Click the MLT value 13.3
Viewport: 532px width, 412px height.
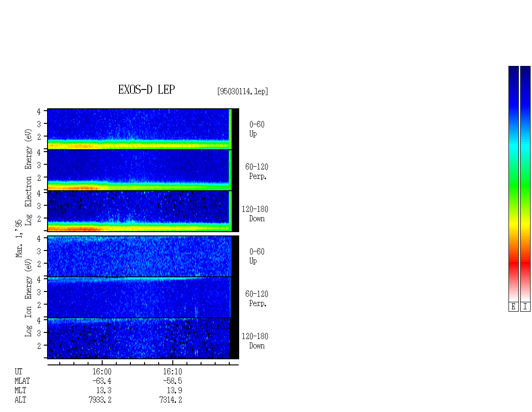(104, 390)
